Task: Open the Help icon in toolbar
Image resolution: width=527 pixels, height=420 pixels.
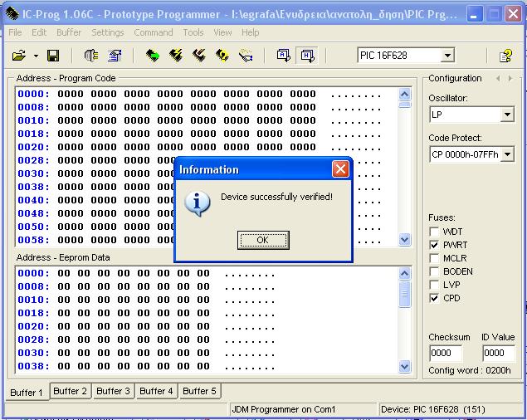Action: click(x=505, y=56)
